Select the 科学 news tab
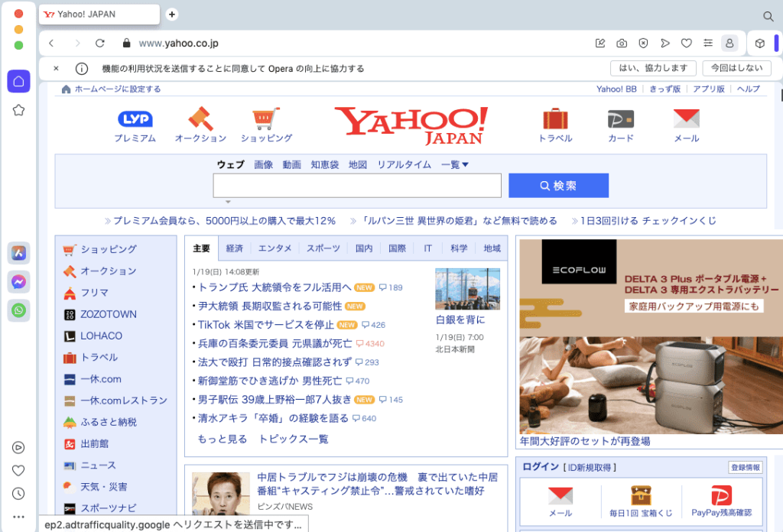The height and width of the screenshot is (532, 783). coord(459,248)
